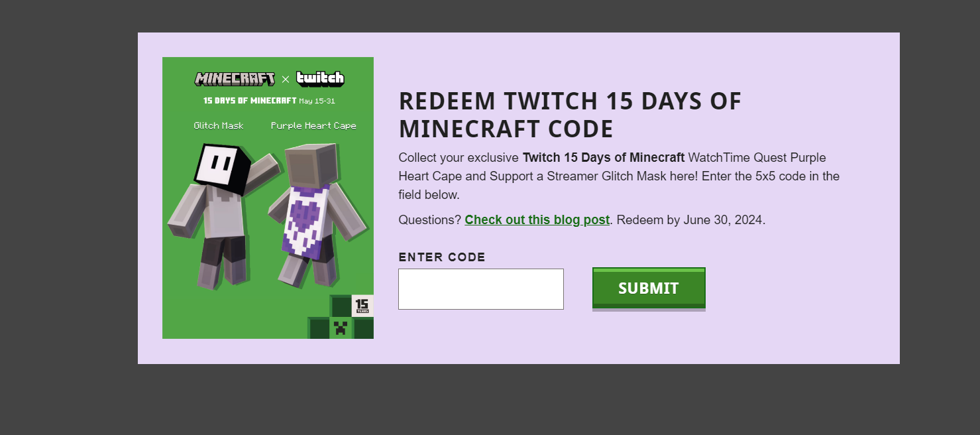This screenshot has width=980, height=435.
Task: Click the '15 Days of Minecraft' banner title
Action: 250,101
